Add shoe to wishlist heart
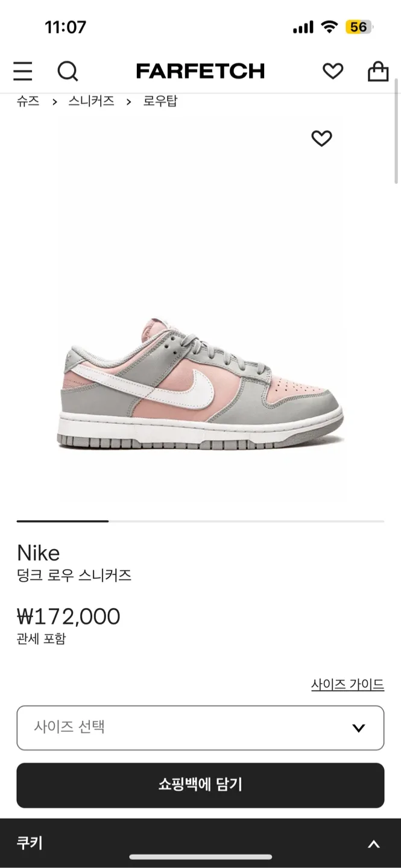 [321, 139]
